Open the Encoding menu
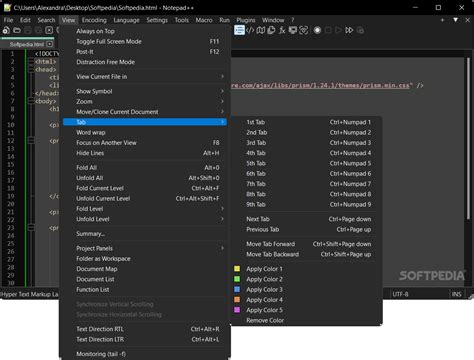This screenshot has height=360, width=474. click(94, 20)
